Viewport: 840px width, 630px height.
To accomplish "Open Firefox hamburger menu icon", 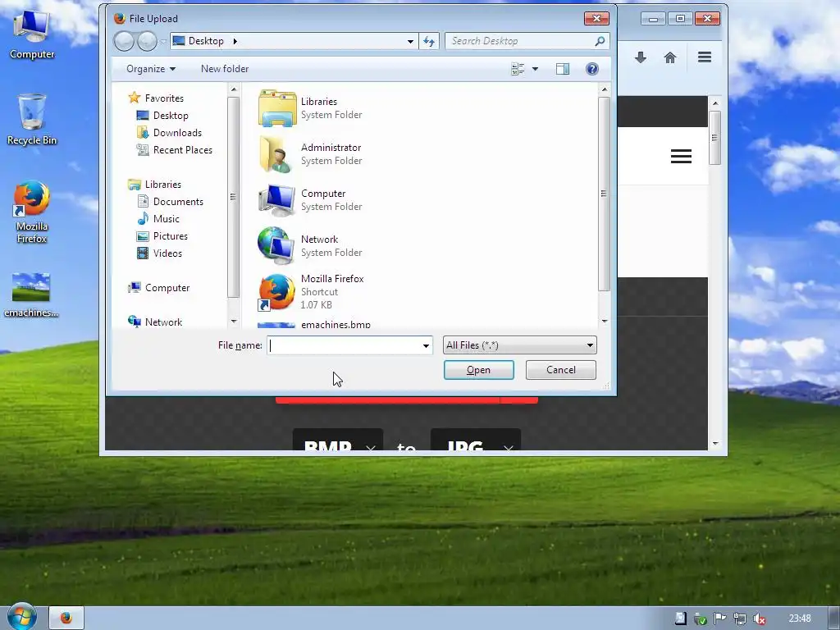I will [x=705, y=57].
